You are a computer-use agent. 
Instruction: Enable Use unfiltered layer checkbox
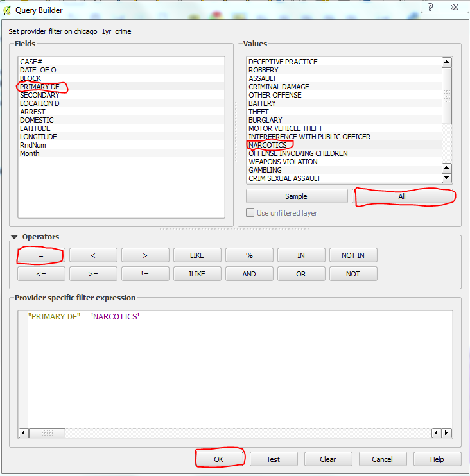point(251,213)
